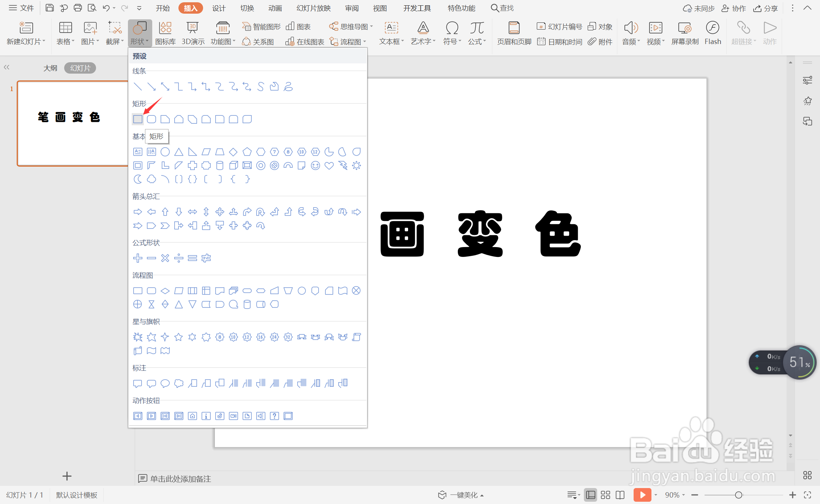Start 屏幕录制 screen recording
820x504 pixels.
coord(684,33)
